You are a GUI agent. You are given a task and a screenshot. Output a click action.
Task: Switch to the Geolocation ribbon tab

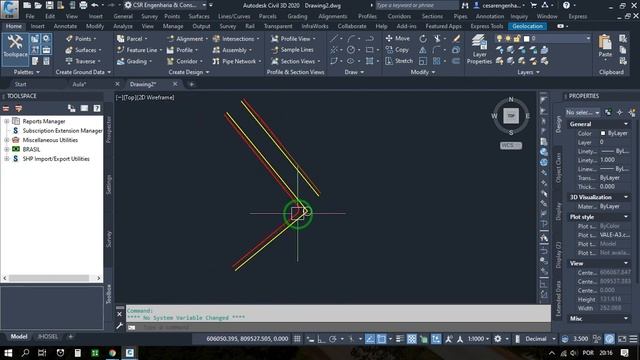[x=527, y=26]
